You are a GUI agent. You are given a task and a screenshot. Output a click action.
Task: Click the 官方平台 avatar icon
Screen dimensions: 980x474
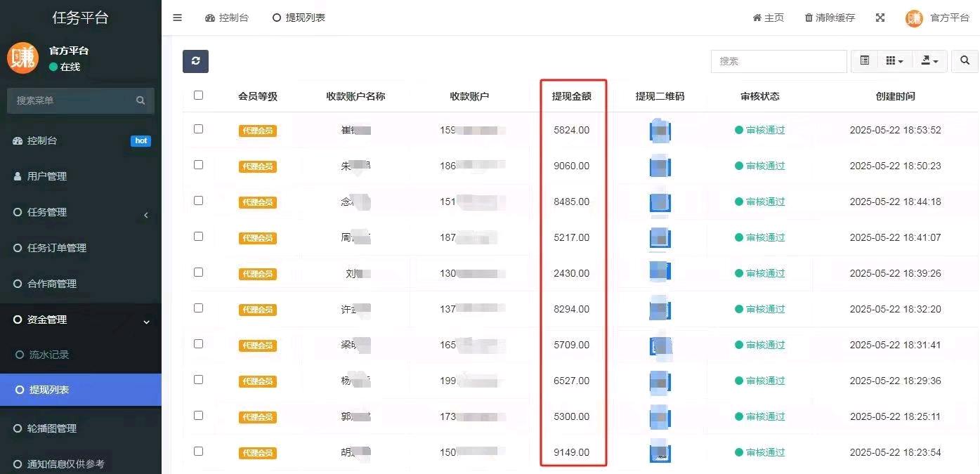pyautogui.click(x=914, y=18)
